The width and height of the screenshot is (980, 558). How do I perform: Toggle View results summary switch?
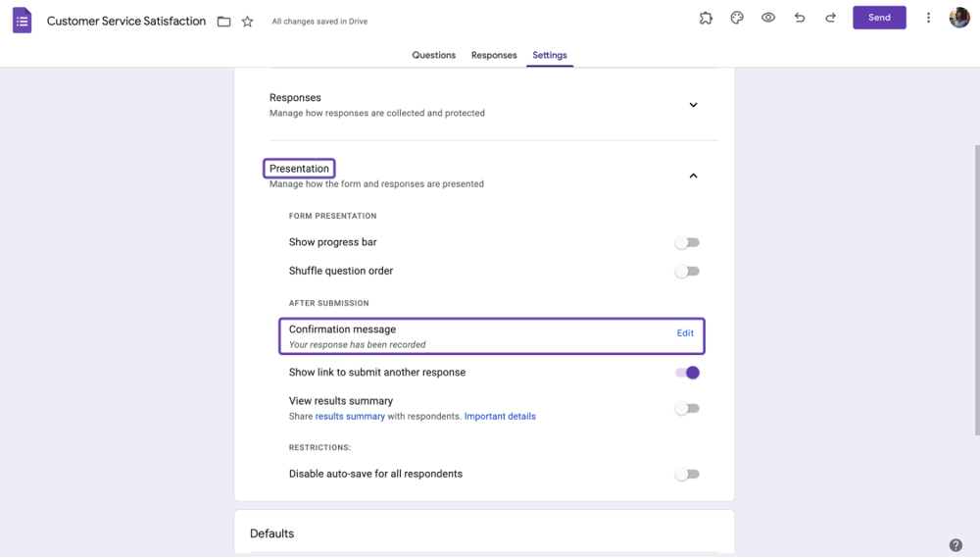pos(687,409)
